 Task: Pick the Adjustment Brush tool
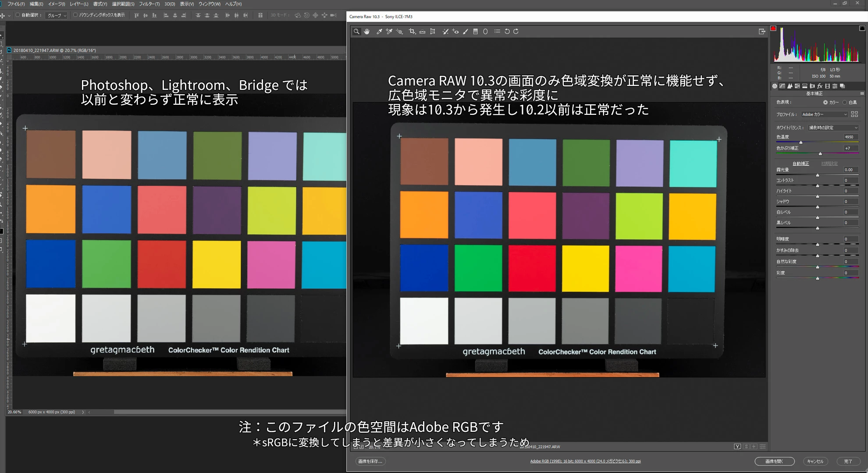click(x=466, y=32)
